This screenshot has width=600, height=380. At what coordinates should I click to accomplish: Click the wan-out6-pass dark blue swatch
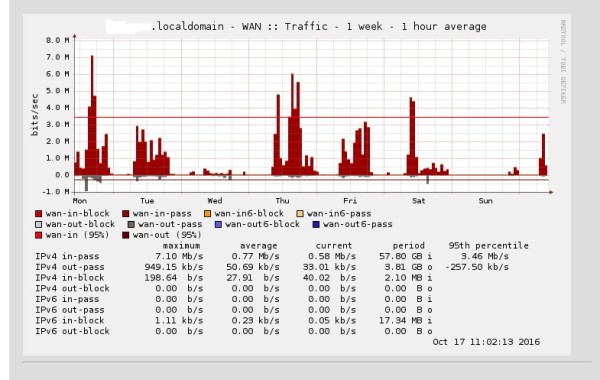tap(316, 224)
